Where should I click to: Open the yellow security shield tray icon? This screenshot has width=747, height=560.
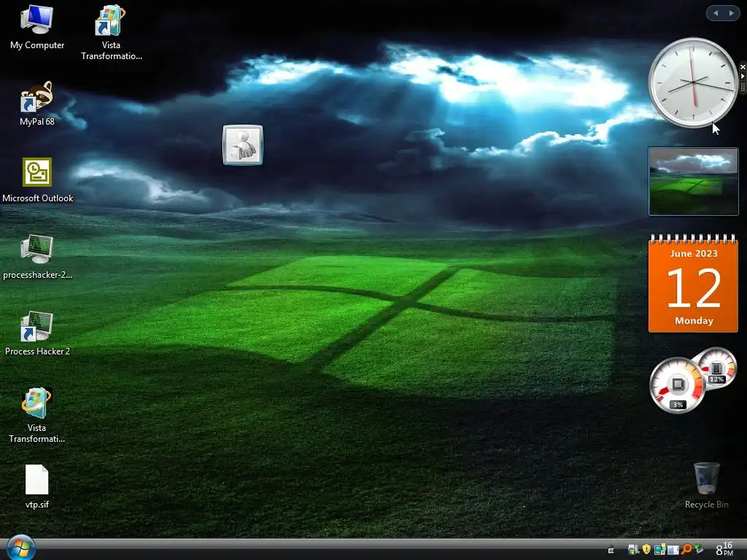pos(646,549)
